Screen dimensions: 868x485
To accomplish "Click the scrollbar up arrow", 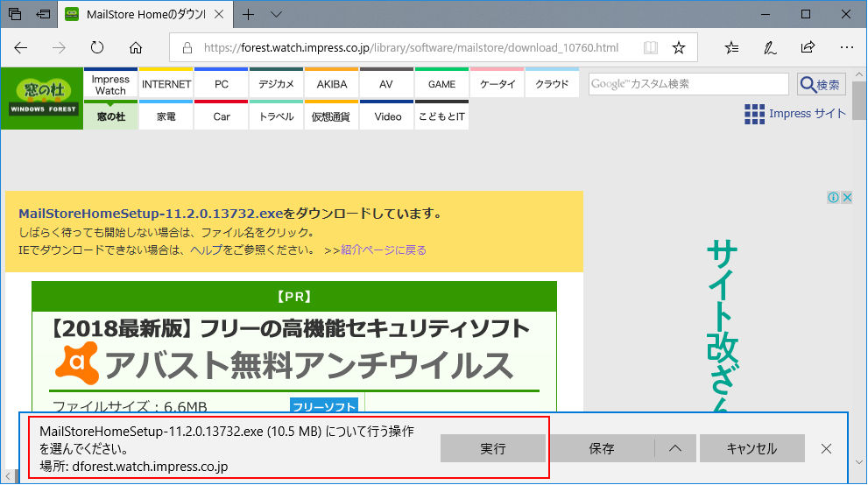I will pos(859,74).
